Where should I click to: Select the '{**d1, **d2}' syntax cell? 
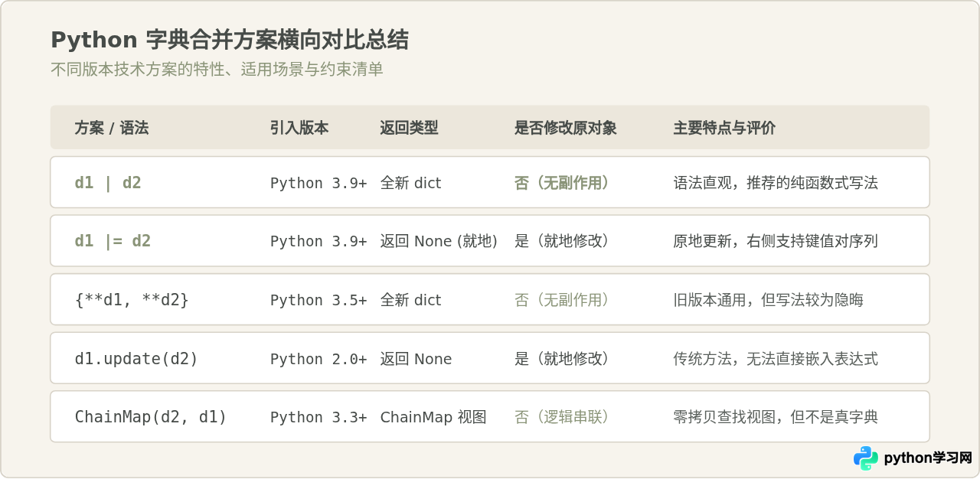tap(132, 300)
